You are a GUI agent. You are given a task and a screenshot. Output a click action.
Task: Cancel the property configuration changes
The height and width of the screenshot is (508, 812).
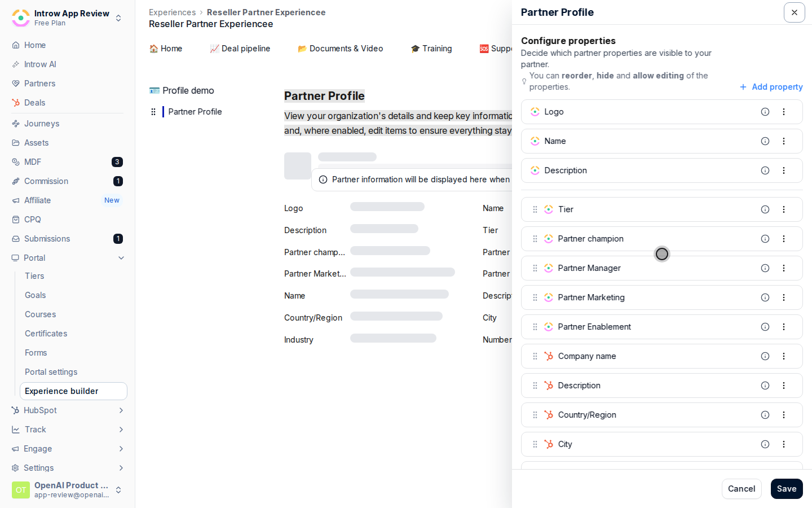pyautogui.click(x=742, y=489)
